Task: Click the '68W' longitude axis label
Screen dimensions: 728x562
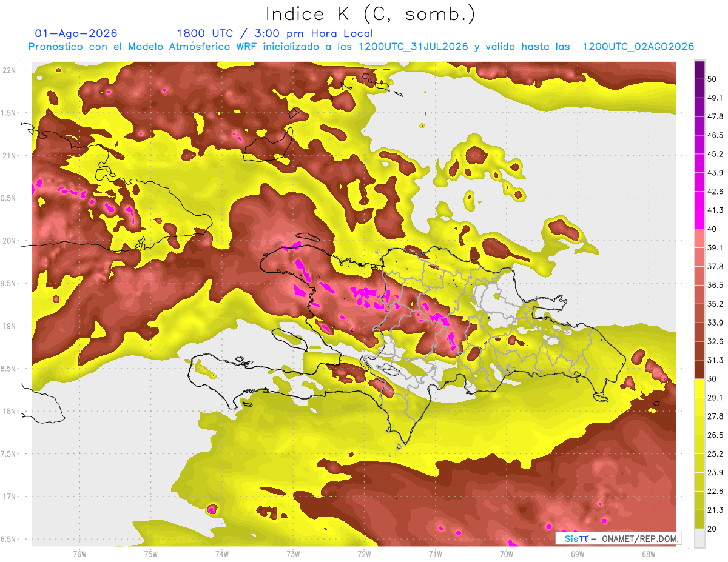Action: (x=649, y=554)
